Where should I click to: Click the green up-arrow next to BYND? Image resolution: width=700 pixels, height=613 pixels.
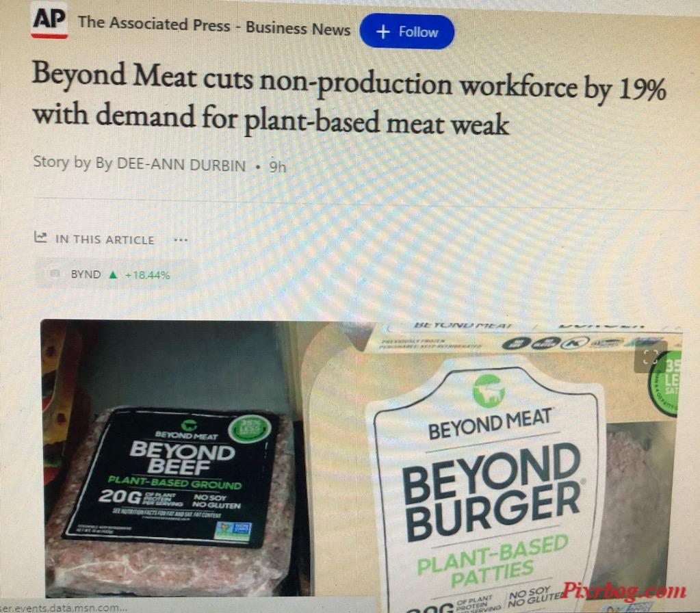(113, 274)
